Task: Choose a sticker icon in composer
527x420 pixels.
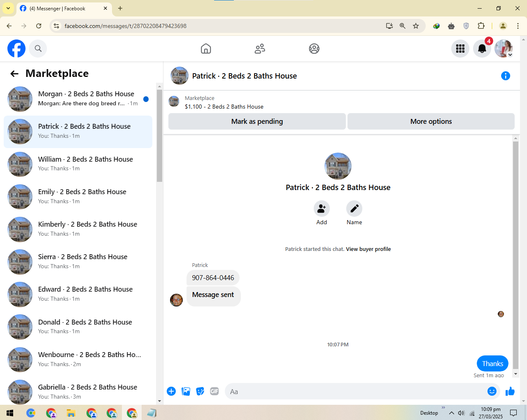Action: [200, 391]
